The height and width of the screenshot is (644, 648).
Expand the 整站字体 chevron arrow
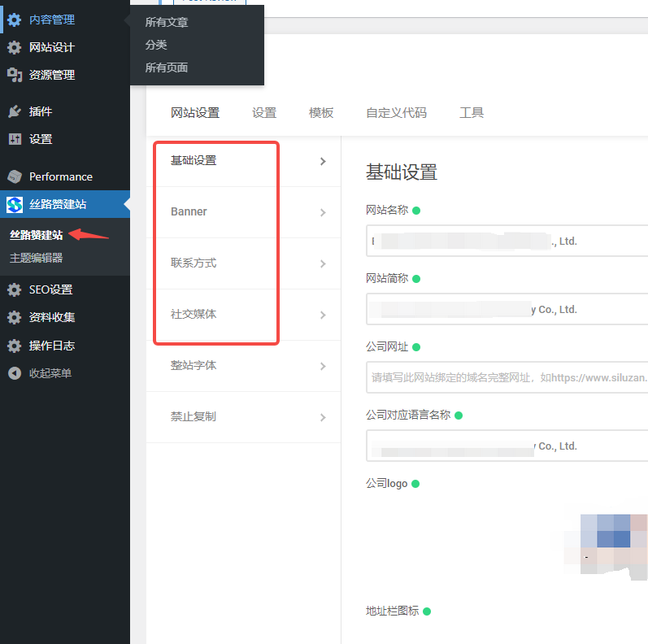tap(323, 366)
